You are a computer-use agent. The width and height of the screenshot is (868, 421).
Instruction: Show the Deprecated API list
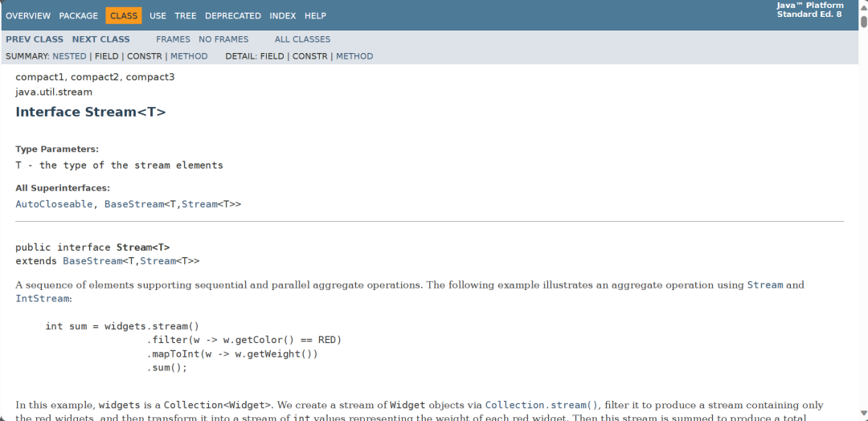pos(233,15)
